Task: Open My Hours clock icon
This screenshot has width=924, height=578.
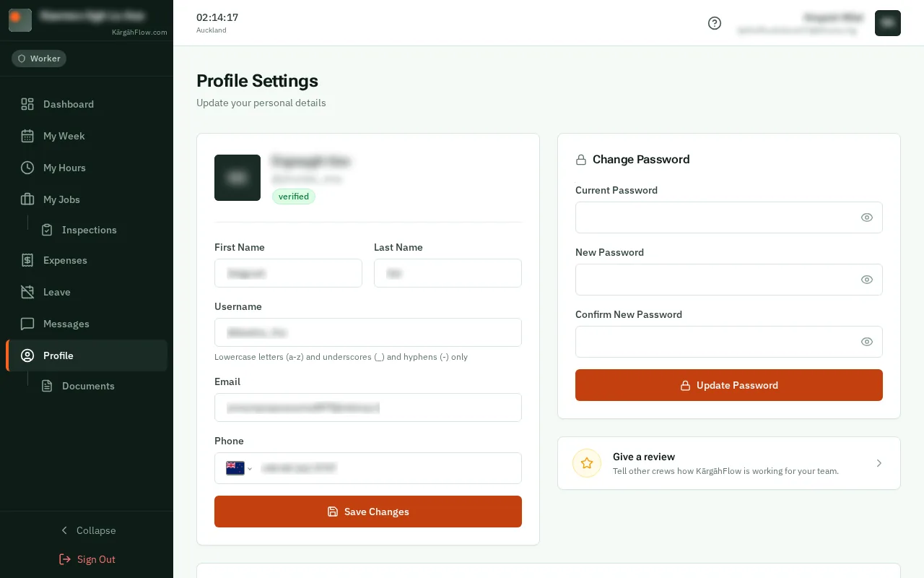Action: 27,168
